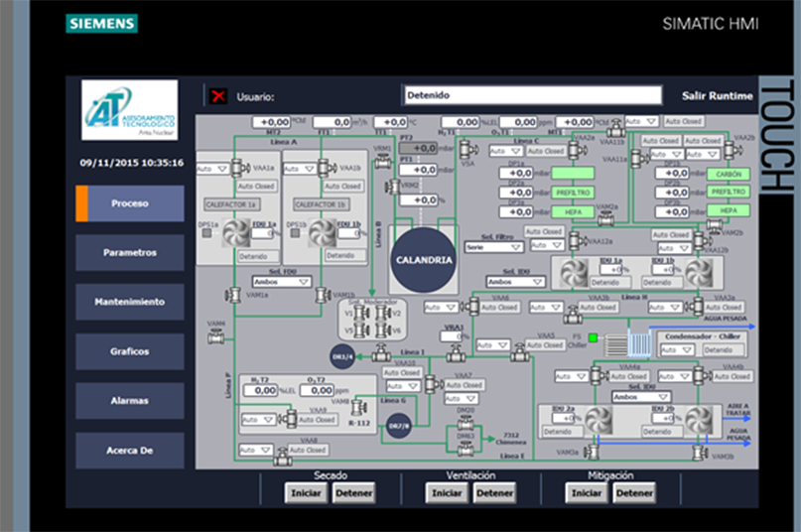
Task: Click the DM20 valve symbol
Action: point(466,422)
